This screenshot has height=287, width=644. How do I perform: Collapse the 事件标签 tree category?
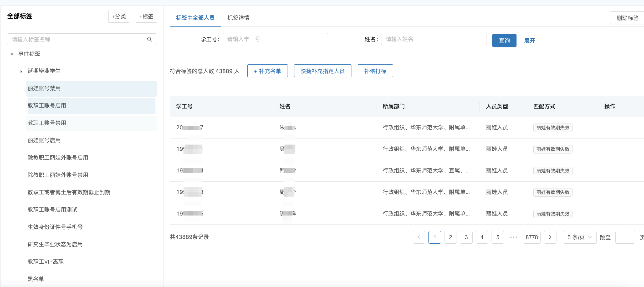point(12,54)
